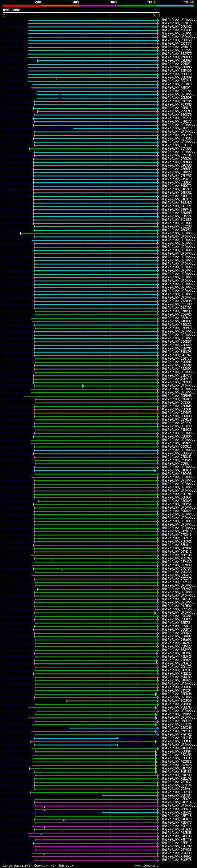Select the UniRef100_Q86KI1 entry

point(176,809)
